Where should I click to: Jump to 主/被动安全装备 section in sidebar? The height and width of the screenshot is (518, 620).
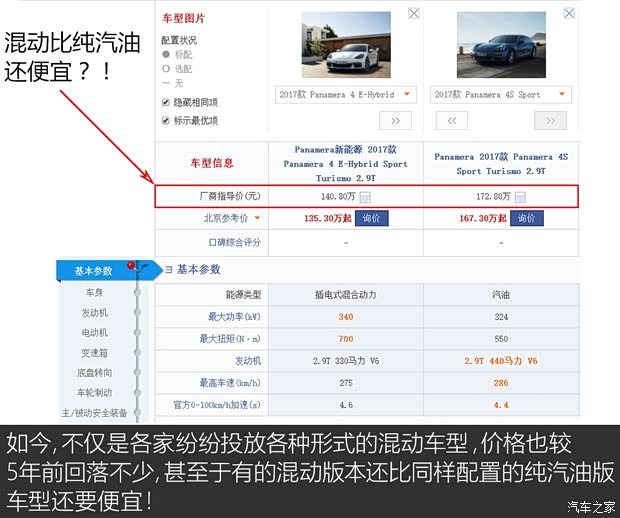click(x=95, y=413)
